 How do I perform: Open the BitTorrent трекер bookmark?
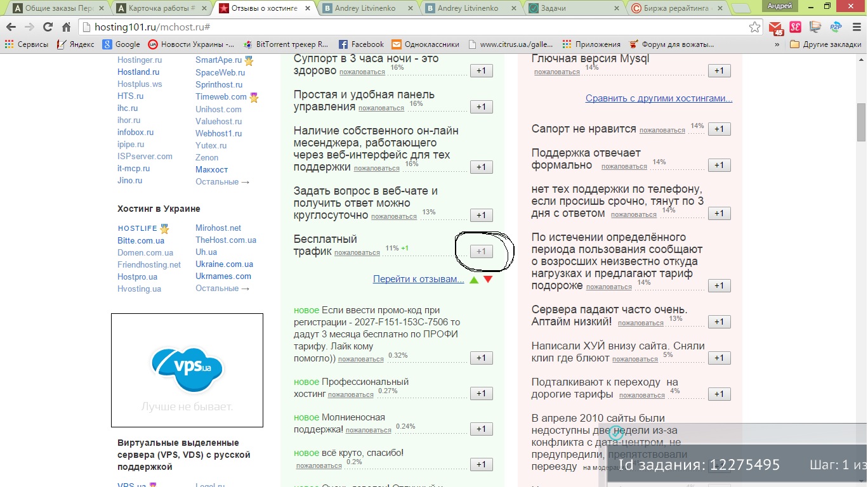click(x=286, y=44)
